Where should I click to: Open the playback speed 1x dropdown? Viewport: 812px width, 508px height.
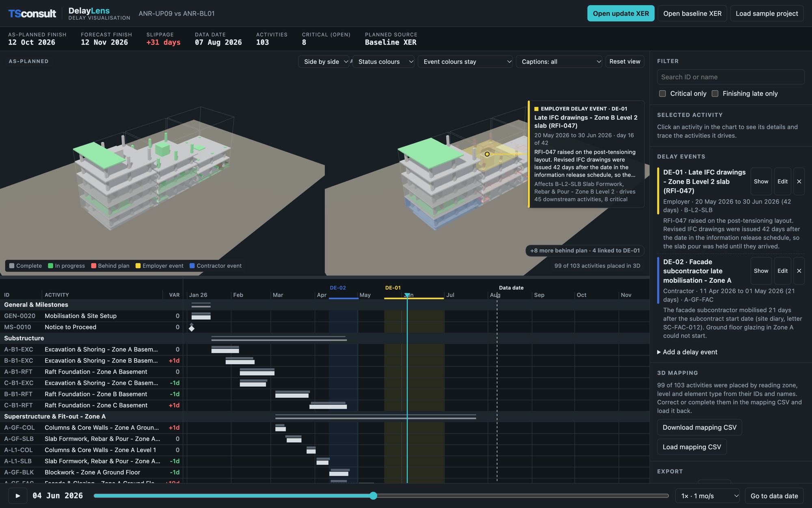tap(708, 496)
